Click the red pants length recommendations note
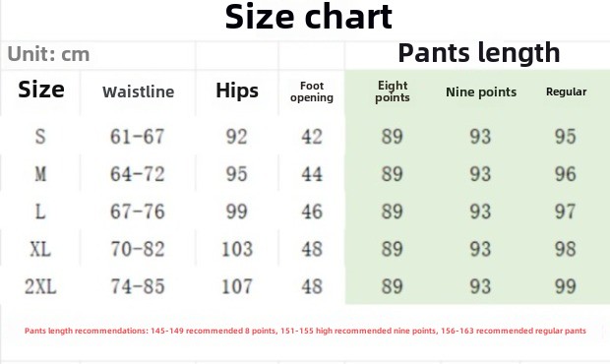Viewport: 610px width, 364px height. [305, 331]
